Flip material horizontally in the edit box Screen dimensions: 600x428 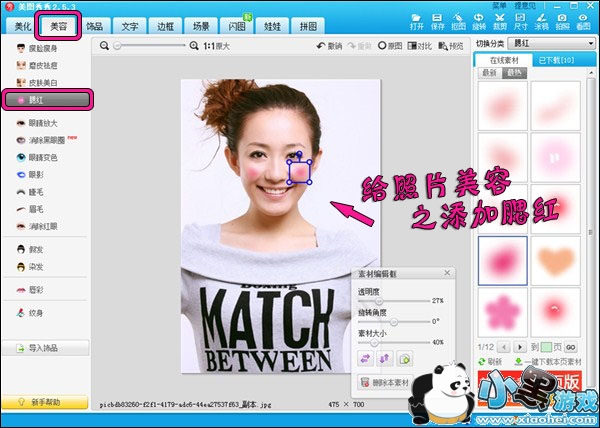pyautogui.click(x=366, y=359)
